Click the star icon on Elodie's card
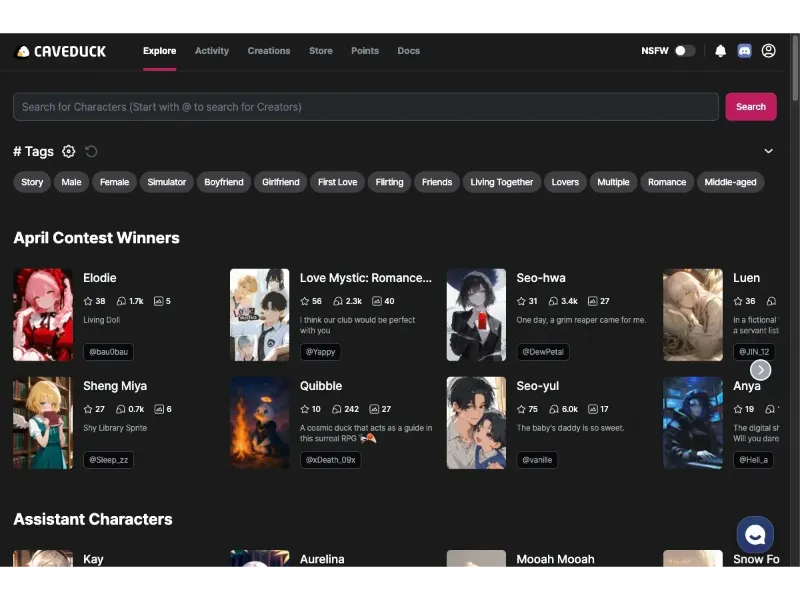 tap(87, 300)
